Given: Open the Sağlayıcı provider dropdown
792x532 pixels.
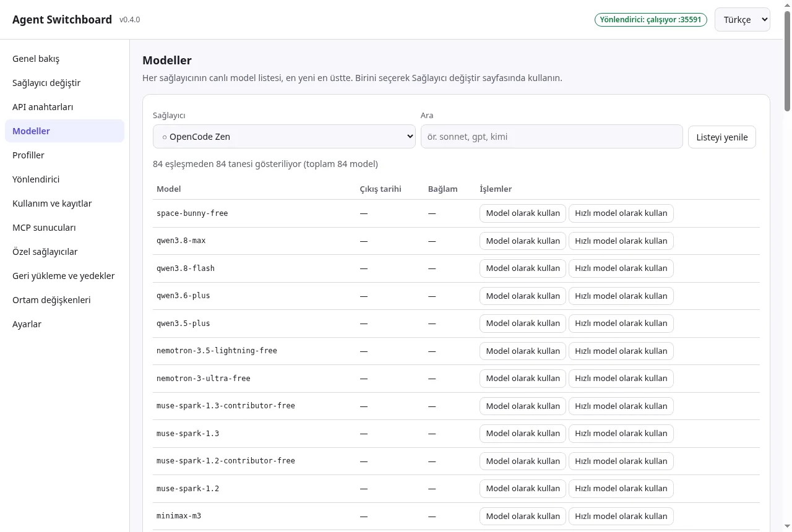Looking at the screenshot, I should click(x=284, y=137).
